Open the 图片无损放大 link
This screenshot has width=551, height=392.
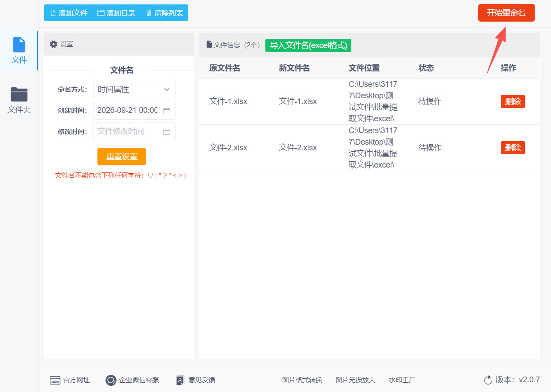coord(355,380)
